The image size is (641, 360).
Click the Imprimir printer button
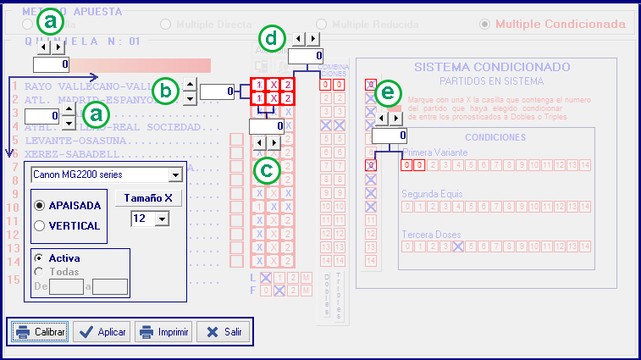point(164,331)
